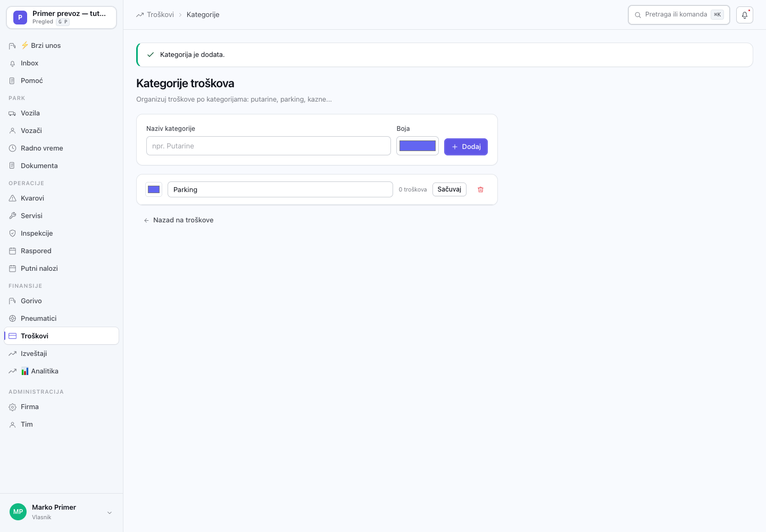Click the Servisi wrench icon
766x532 pixels.
(x=12, y=216)
